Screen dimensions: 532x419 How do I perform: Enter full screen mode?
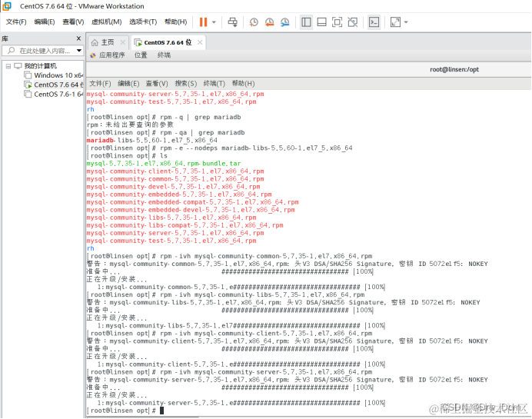337,22
